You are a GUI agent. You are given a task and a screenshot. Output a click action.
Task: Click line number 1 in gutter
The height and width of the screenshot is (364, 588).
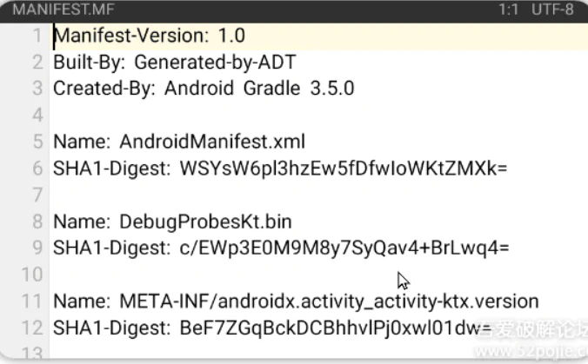[37, 36]
